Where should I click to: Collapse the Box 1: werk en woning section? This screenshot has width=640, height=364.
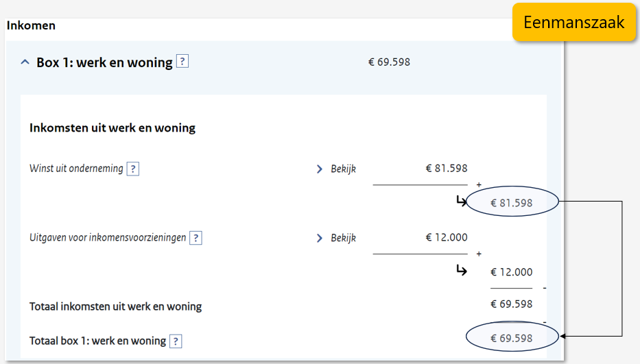[x=25, y=62]
